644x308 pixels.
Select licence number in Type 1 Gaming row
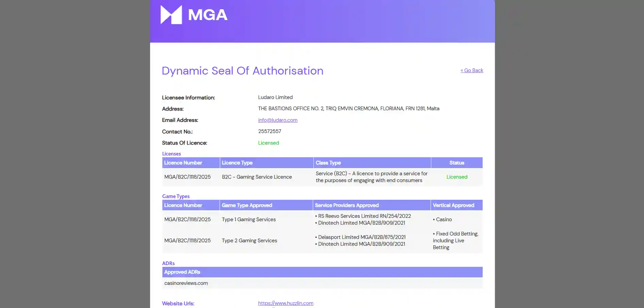(x=188, y=220)
